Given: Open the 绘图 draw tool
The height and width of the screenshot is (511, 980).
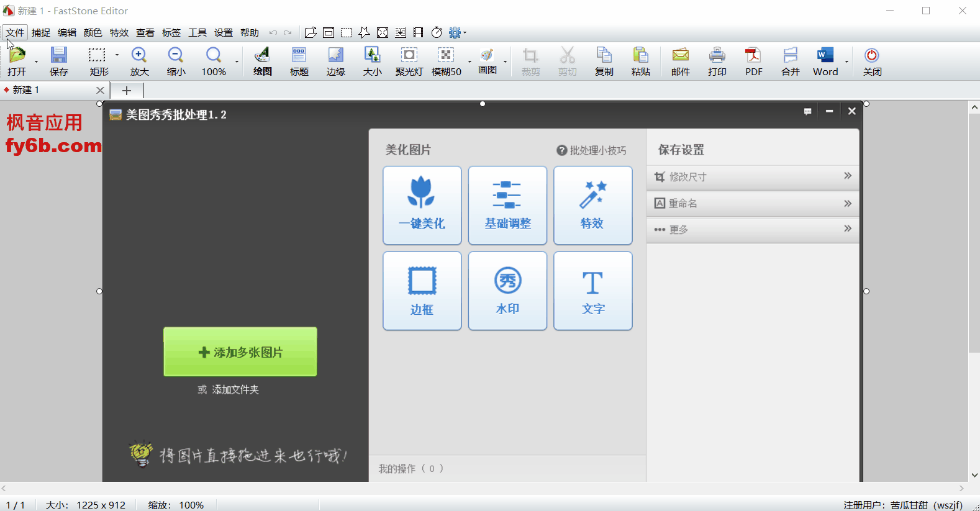Looking at the screenshot, I should tap(262, 61).
